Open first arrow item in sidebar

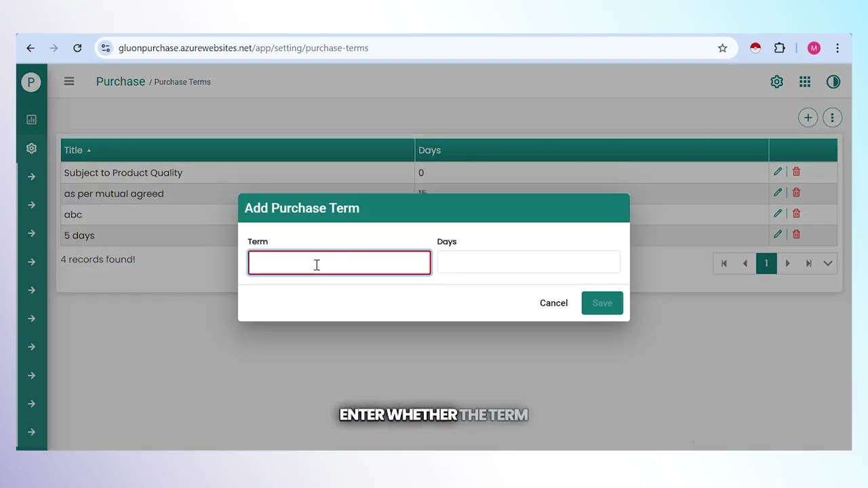tap(31, 176)
